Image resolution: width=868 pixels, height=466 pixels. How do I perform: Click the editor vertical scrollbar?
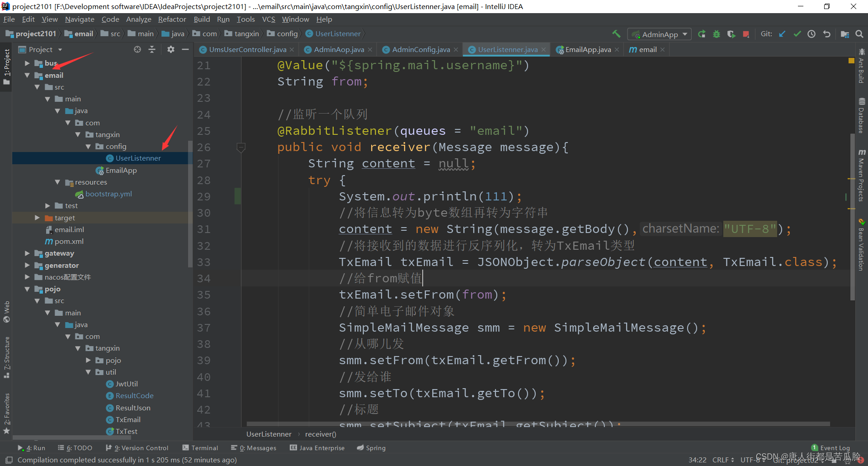pyautogui.click(x=853, y=217)
